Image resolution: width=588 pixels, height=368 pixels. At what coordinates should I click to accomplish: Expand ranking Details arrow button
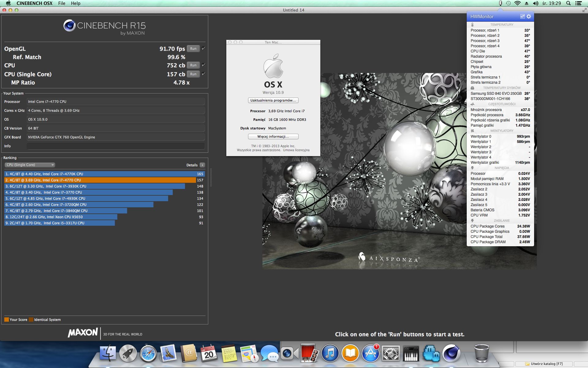202,165
